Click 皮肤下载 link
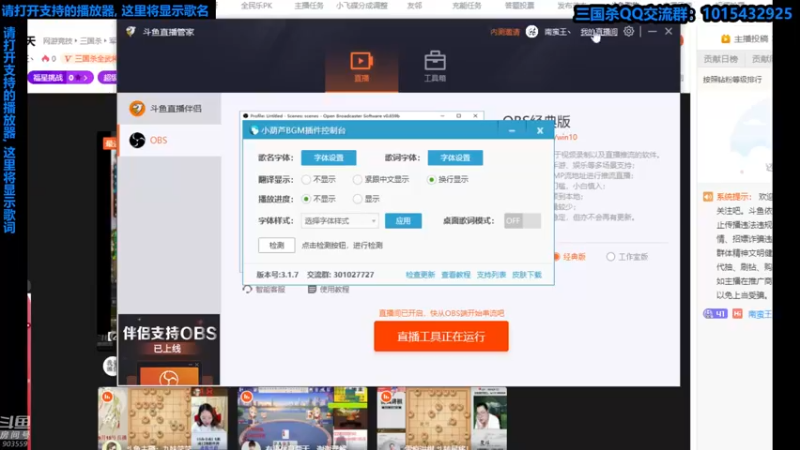Image resolution: width=800 pixels, height=450 pixels. click(x=527, y=274)
